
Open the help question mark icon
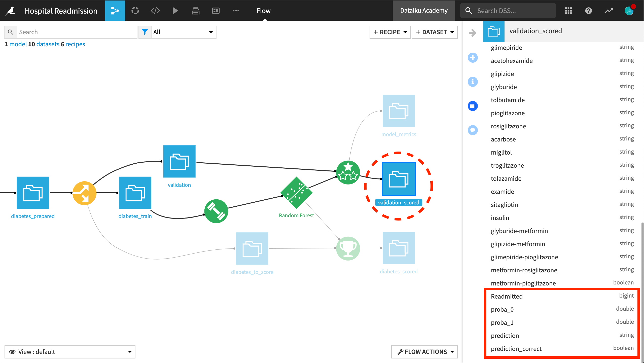pyautogui.click(x=588, y=11)
